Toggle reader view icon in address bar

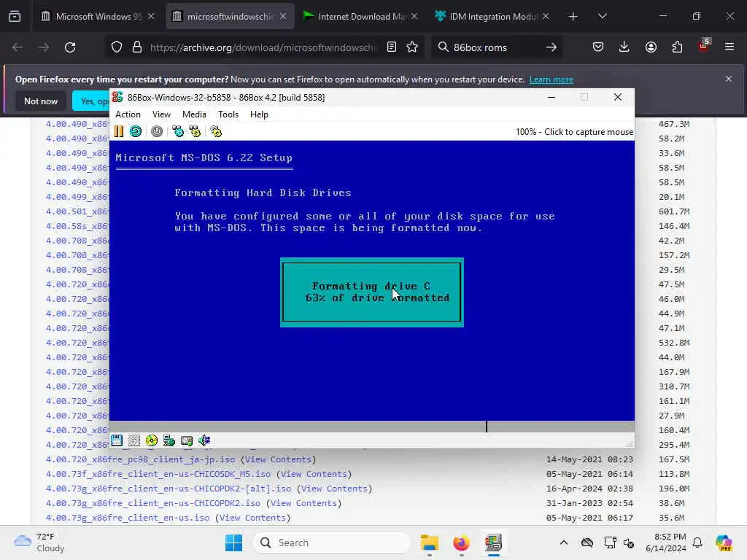(x=392, y=47)
